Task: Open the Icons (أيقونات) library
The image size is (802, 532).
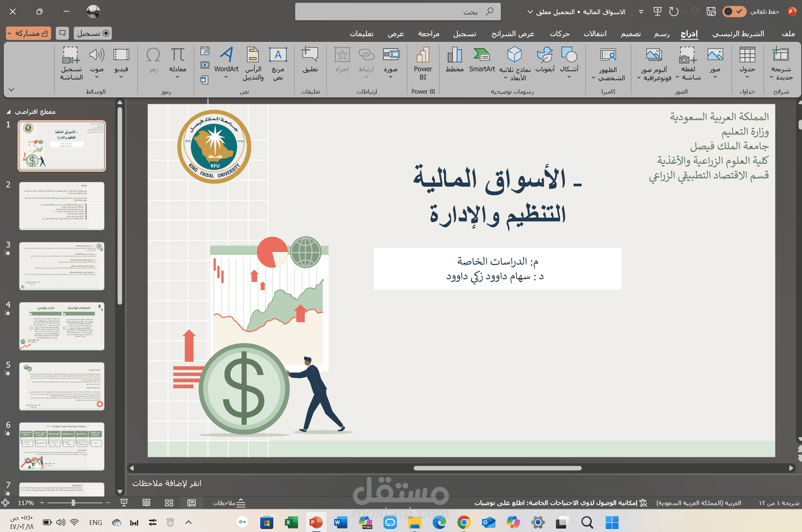Action: pyautogui.click(x=545, y=60)
